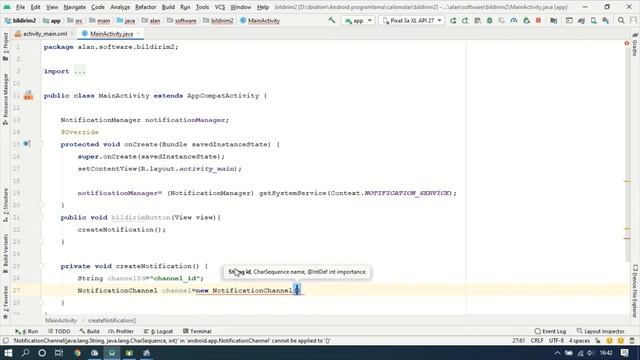
Task: Open the Terminal tool window
Action: click(197, 331)
